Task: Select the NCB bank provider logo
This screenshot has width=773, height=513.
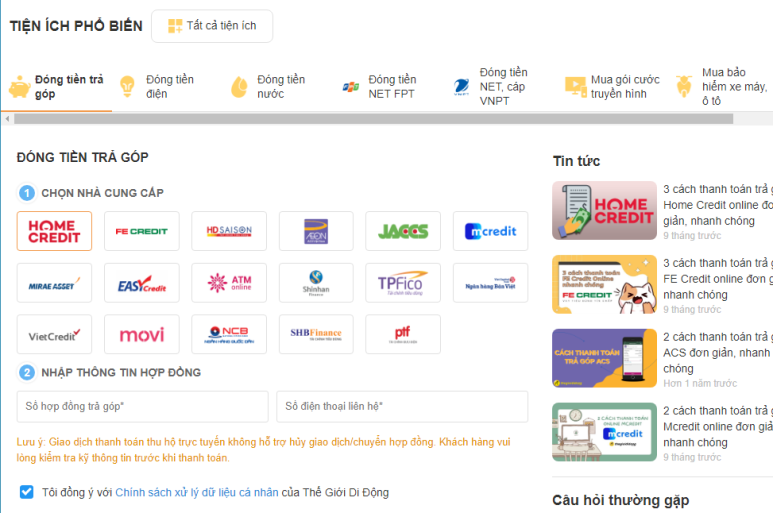Action: (229, 334)
